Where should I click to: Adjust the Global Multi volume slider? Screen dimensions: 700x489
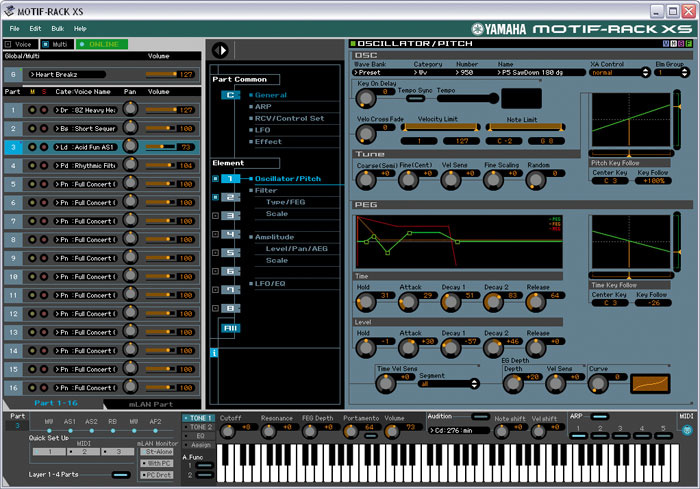tap(161, 74)
